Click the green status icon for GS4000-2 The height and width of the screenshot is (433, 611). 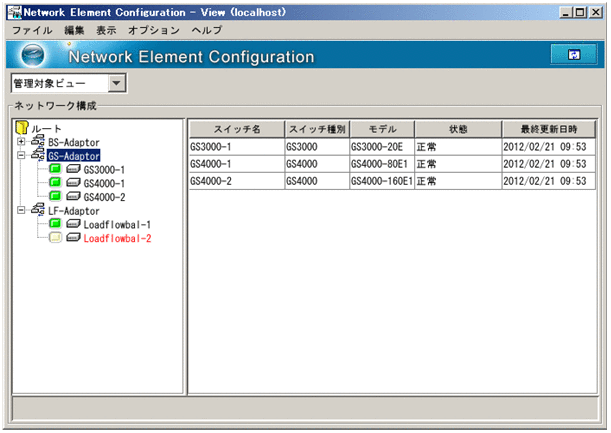55,197
